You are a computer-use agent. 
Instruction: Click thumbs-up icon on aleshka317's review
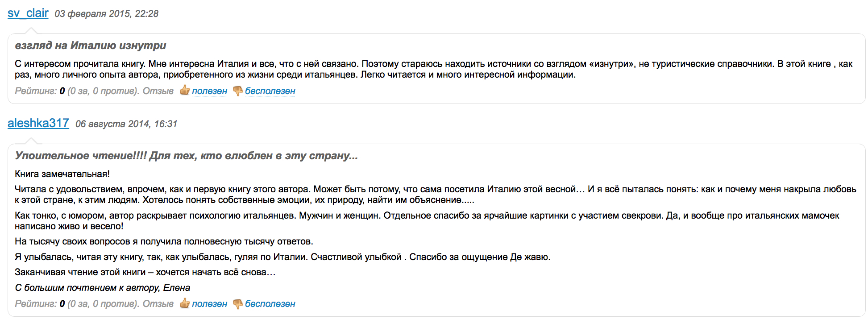click(184, 303)
